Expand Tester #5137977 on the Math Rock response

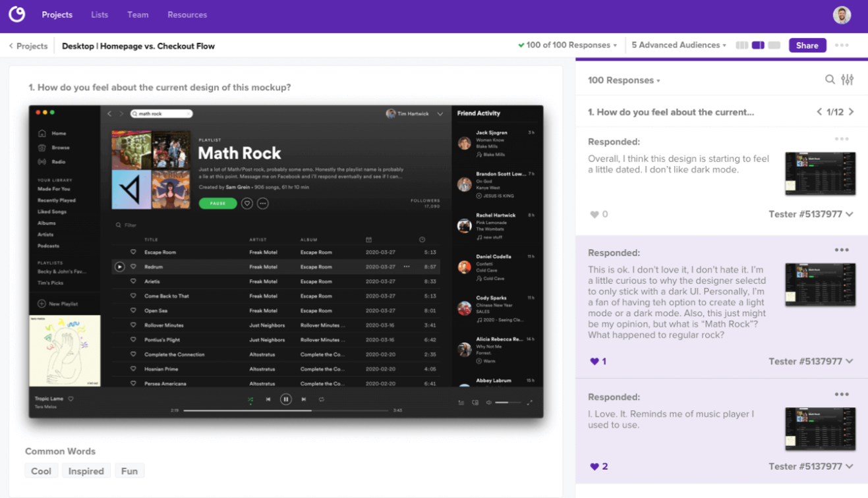pos(811,361)
